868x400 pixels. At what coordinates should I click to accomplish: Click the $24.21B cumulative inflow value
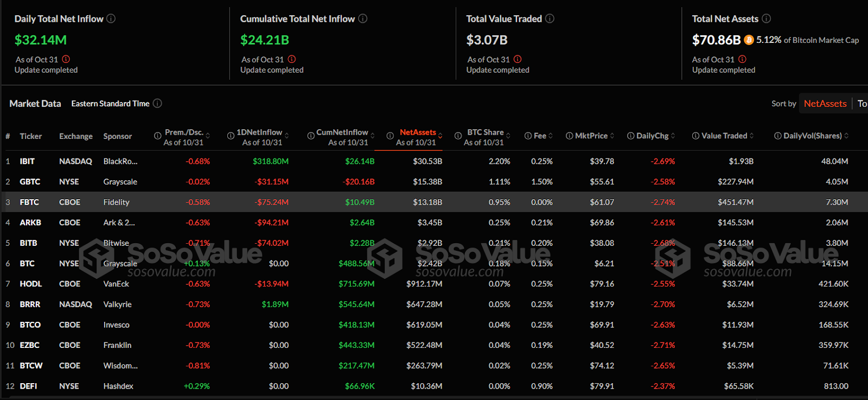click(265, 40)
